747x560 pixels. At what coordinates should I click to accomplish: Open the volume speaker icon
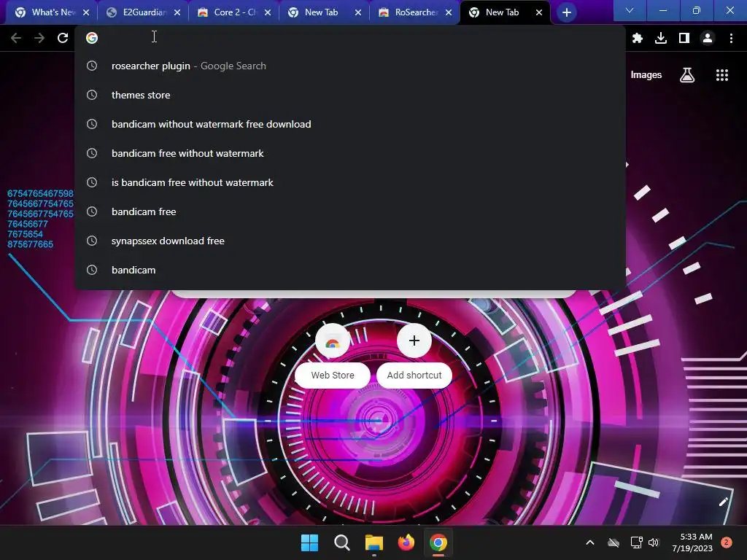click(x=654, y=542)
